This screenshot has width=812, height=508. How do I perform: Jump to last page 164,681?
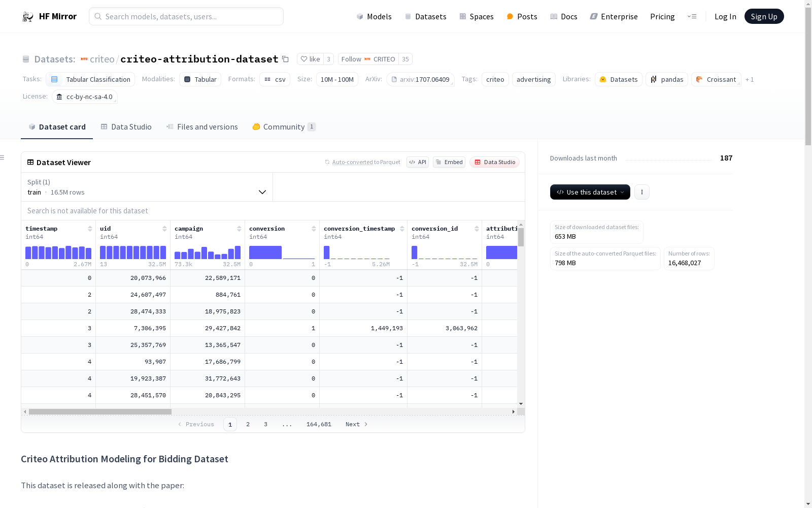click(319, 424)
